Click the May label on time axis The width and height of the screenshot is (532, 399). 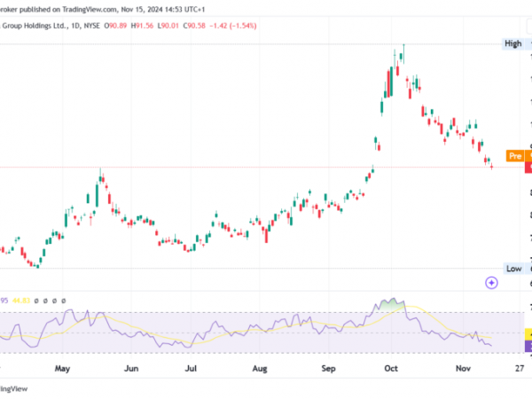(61, 366)
